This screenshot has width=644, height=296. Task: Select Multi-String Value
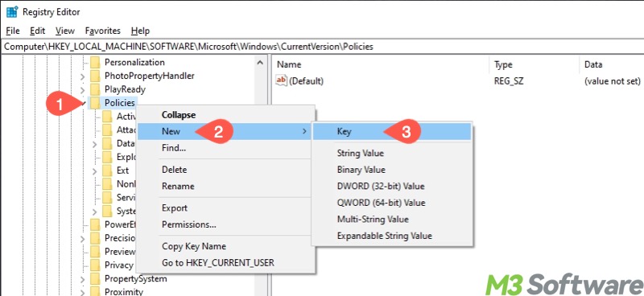point(392,220)
